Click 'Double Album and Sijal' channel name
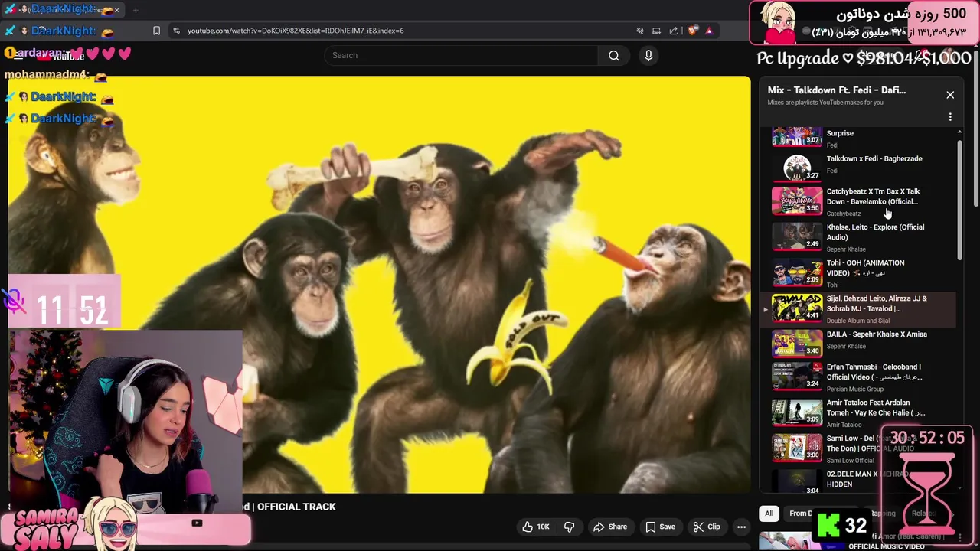Screen dimensions: 980x551 [x=858, y=321]
